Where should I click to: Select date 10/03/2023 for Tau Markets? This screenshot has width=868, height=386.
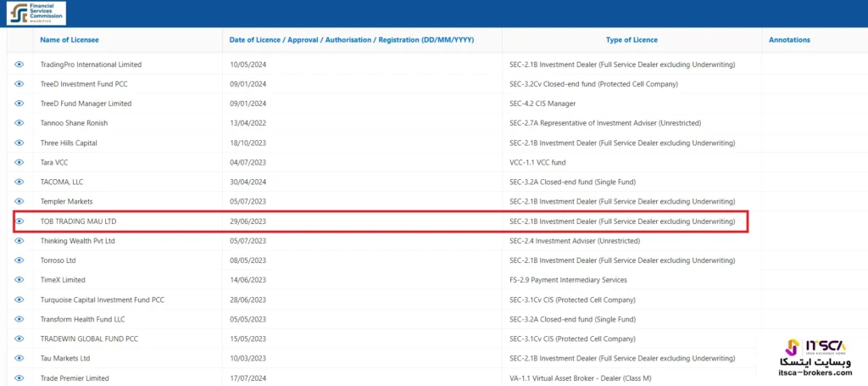pyautogui.click(x=248, y=358)
